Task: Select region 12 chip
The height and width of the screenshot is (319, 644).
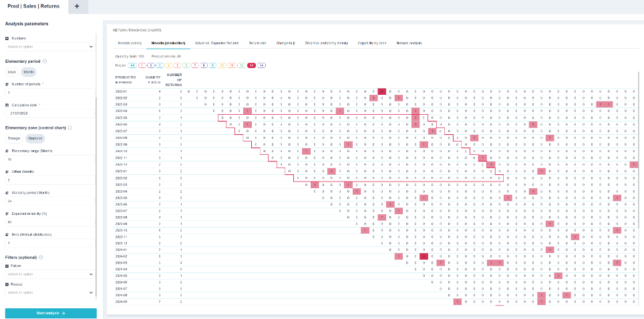Action: 242,65
